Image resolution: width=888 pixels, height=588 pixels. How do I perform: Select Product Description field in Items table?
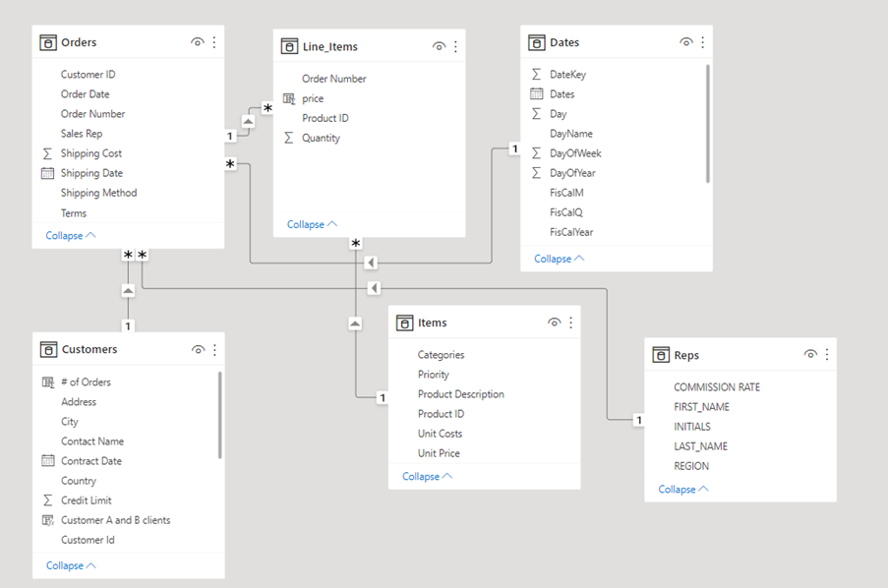[x=460, y=394]
